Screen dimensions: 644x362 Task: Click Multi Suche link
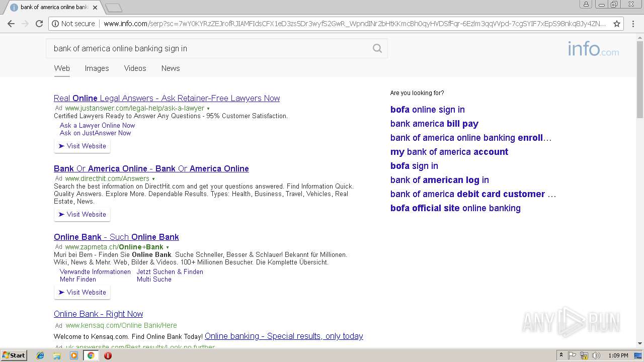(x=154, y=279)
